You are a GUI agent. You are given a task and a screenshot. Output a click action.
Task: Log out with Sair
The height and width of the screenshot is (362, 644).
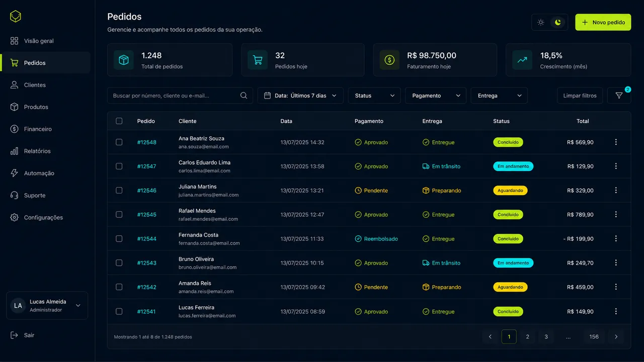23,335
